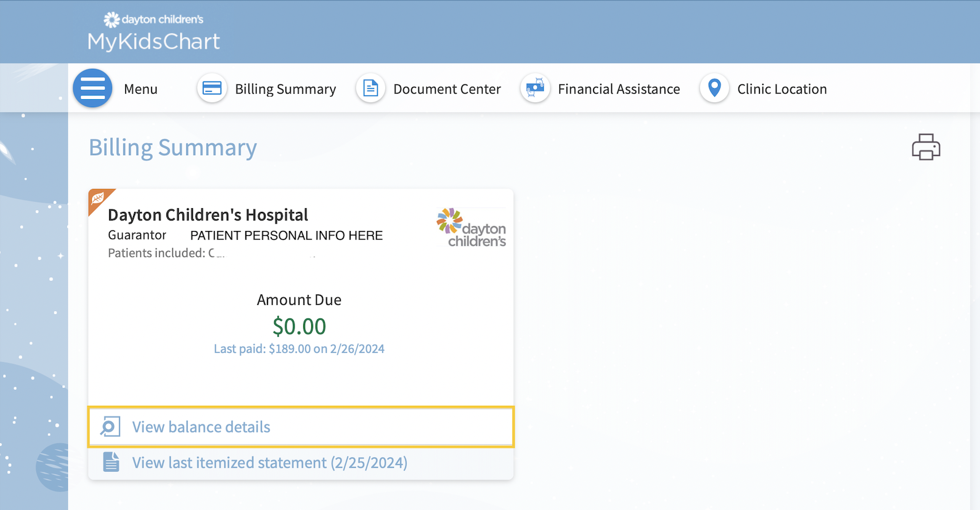Print the page using the printer icon

click(926, 147)
